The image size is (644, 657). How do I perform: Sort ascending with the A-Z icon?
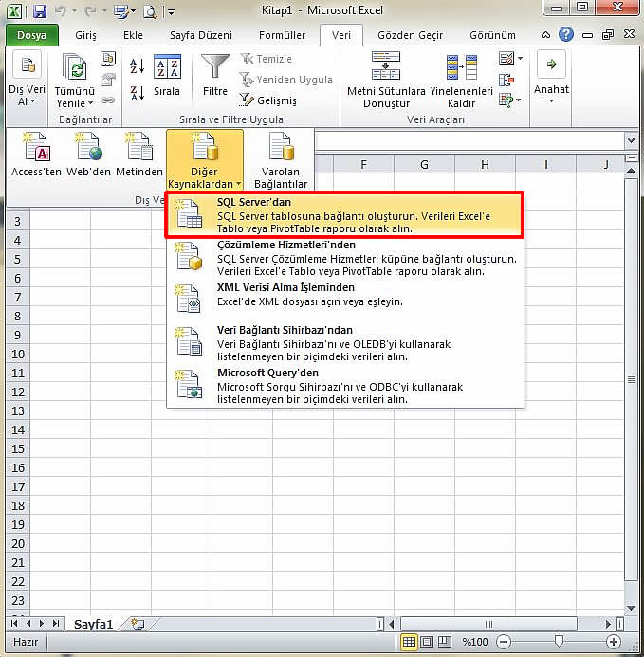point(137,65)
